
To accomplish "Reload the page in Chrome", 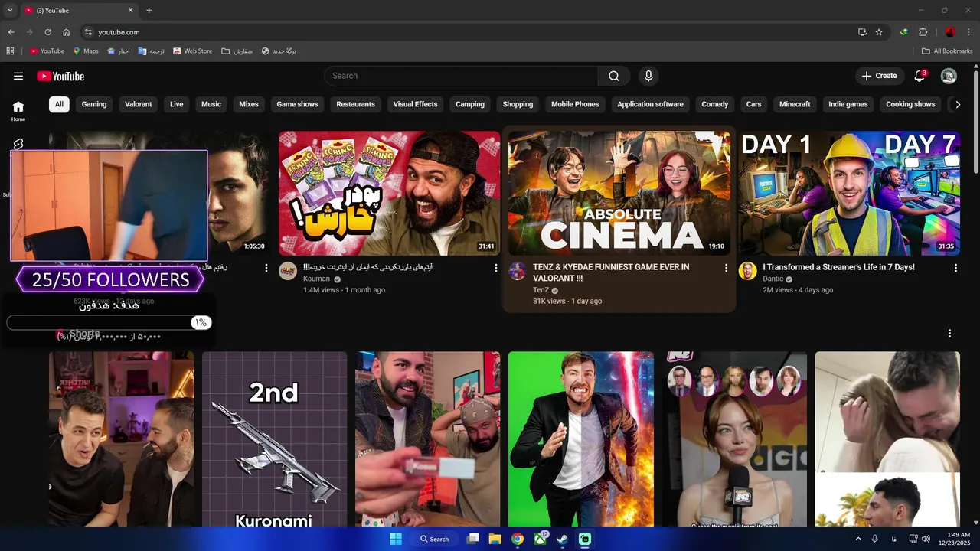I will [47, 32].
